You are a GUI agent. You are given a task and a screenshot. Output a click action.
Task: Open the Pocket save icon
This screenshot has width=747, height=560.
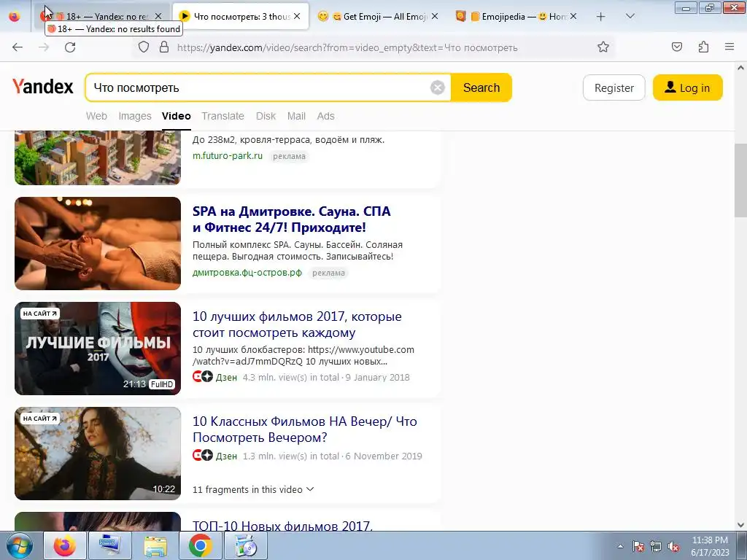click(676, 47)
